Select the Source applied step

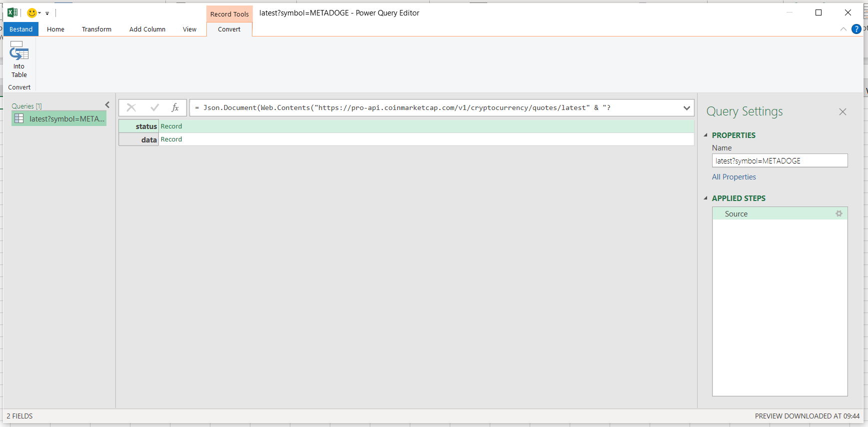coord(780,213)
